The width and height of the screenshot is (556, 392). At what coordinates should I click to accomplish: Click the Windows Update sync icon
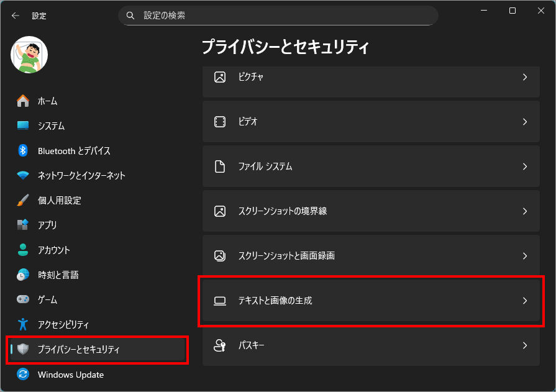point(23,375)
